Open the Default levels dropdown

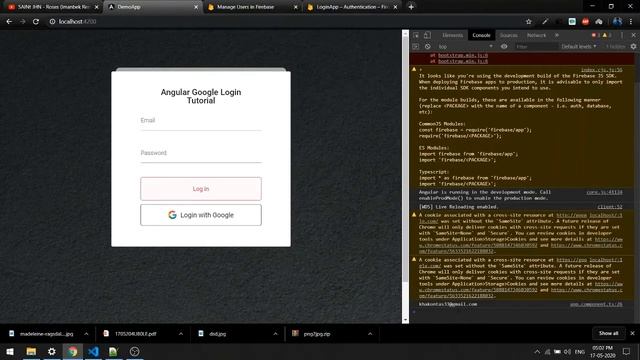[579, 47]
